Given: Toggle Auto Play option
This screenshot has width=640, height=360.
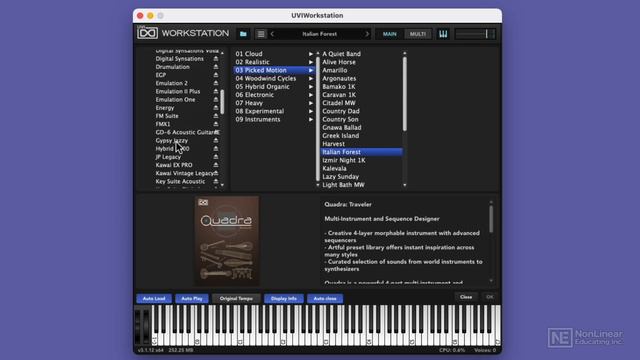Looking at the screenshot, I should 192,298.
